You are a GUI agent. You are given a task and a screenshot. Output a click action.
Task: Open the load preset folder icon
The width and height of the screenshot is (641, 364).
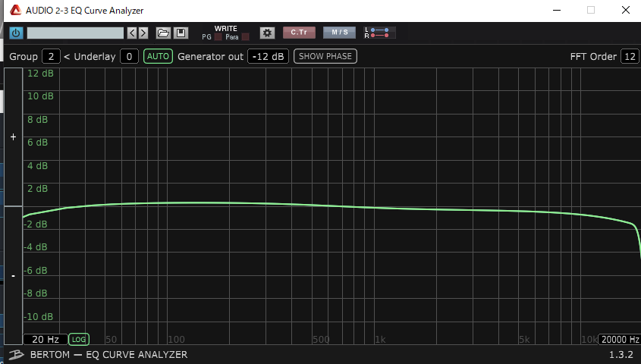(163, 33)
